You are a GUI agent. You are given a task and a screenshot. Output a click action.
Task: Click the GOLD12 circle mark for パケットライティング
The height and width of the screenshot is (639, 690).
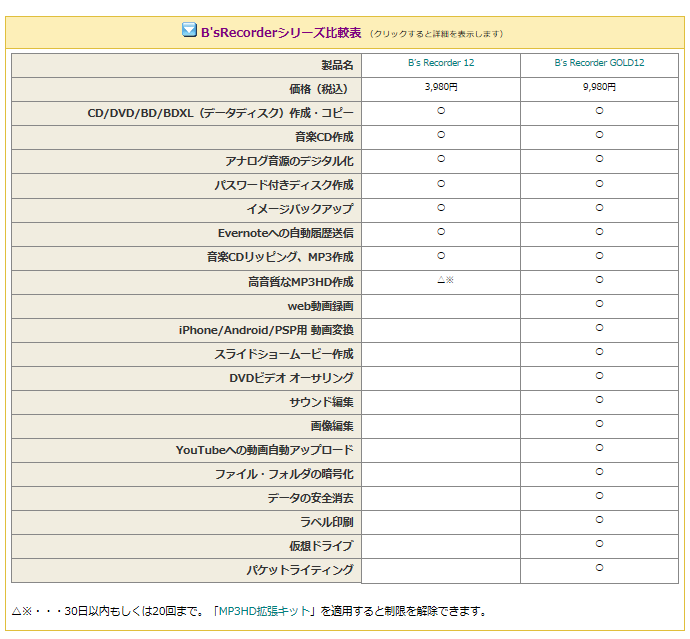click(599, 568)
